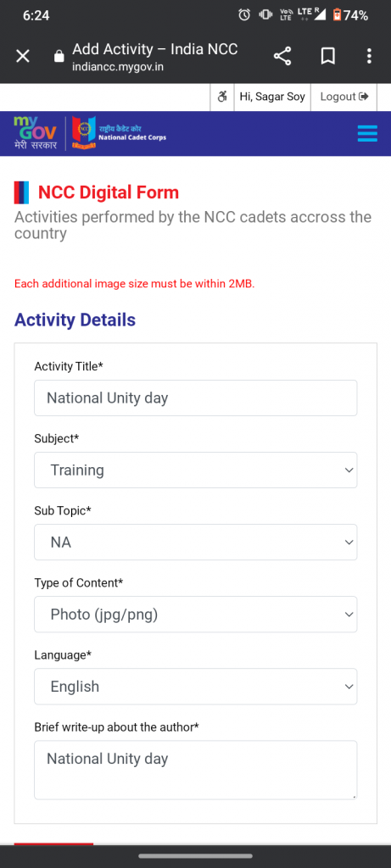
Task: Click the Hi, Sagar Soy greeting
Action: coord(272,97)
